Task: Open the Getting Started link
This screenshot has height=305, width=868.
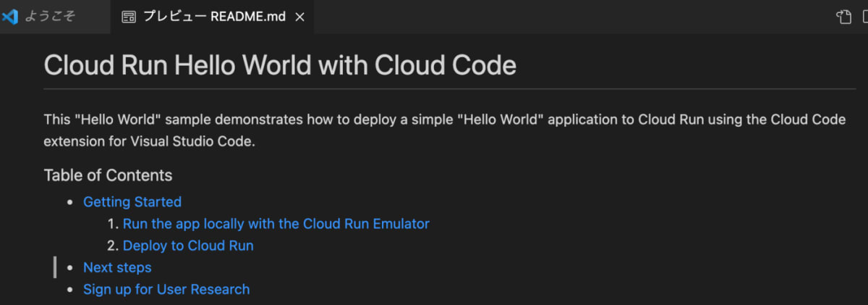Action: pyautogui.click(x=132, y=202)
